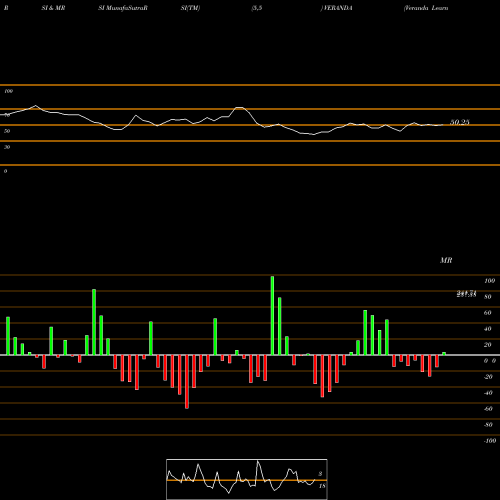Viewport: 500px width, 500px height.
Task: Click the 18 label in mini chart
Action: (322, 486)
